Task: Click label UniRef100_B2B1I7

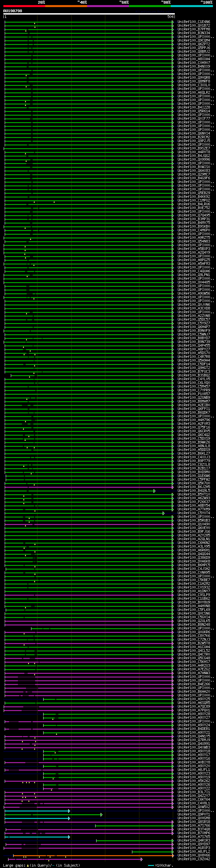Action: 194,469
